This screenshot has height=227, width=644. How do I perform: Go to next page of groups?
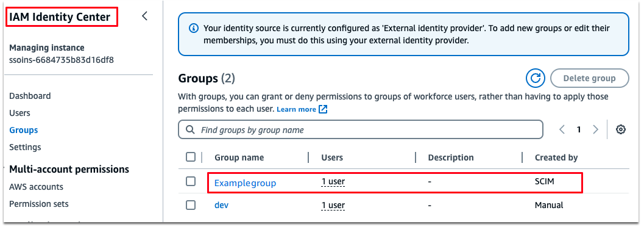[x=595, y=129]
